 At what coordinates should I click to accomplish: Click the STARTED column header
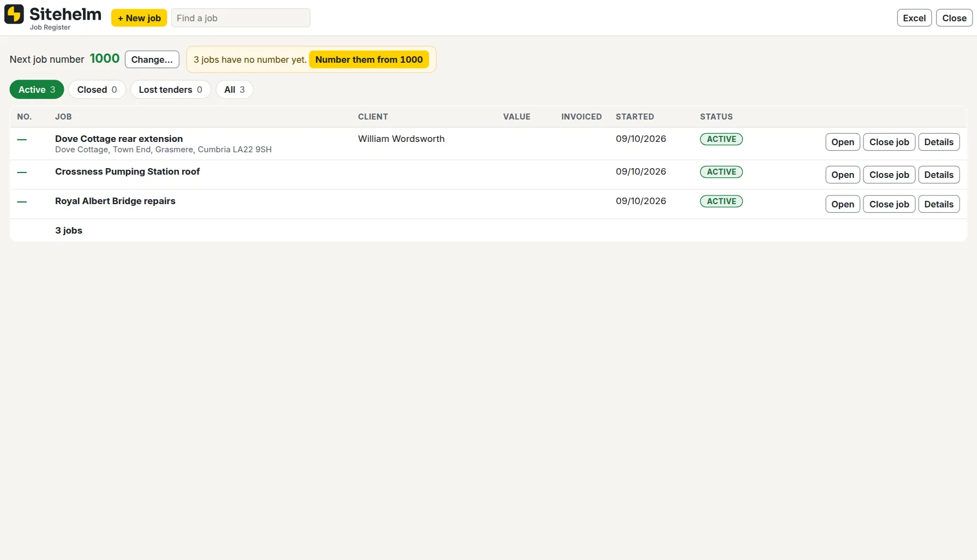click(x=635, y=117)
